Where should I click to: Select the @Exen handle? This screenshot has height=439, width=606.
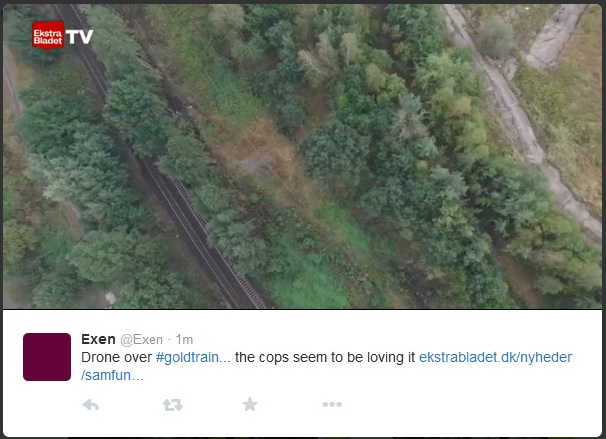pyautogui.click(x=141, y=340)
